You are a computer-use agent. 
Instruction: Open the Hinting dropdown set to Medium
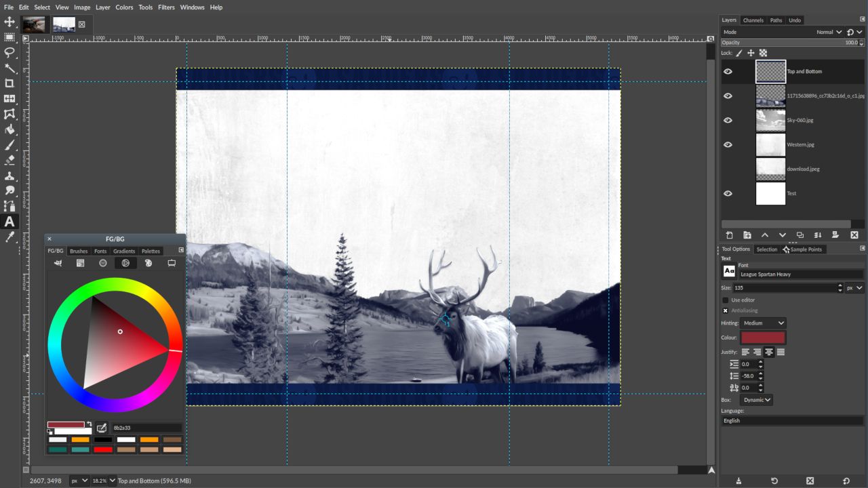763,323
